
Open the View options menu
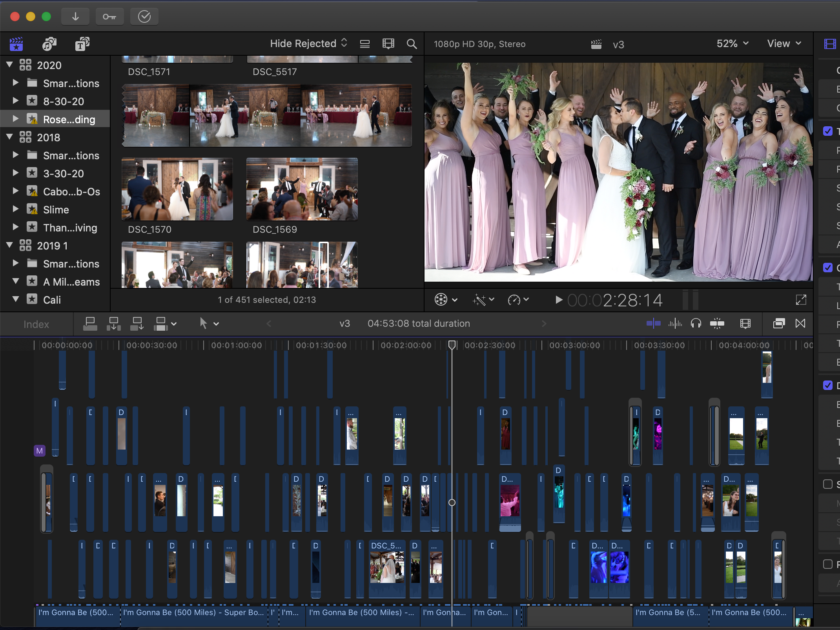(x=784, y=44)
